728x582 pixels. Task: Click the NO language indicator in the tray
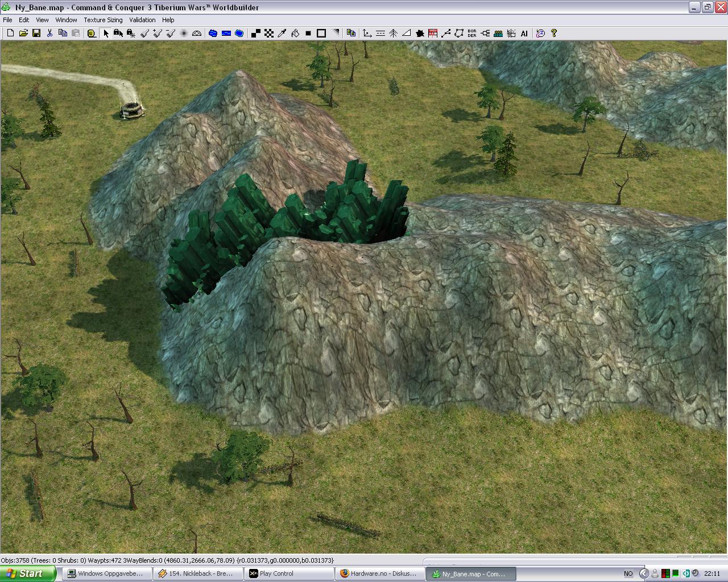(x=628, y=573)
